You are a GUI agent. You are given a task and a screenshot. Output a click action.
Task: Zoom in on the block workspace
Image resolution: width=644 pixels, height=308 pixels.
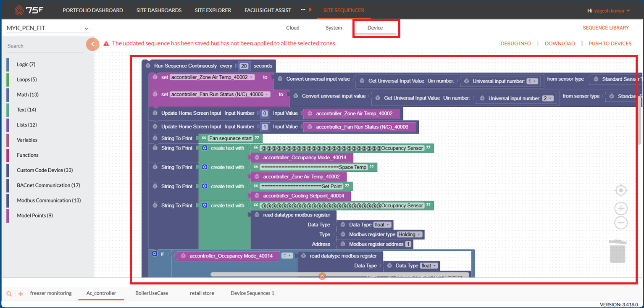tap(621, 208)
